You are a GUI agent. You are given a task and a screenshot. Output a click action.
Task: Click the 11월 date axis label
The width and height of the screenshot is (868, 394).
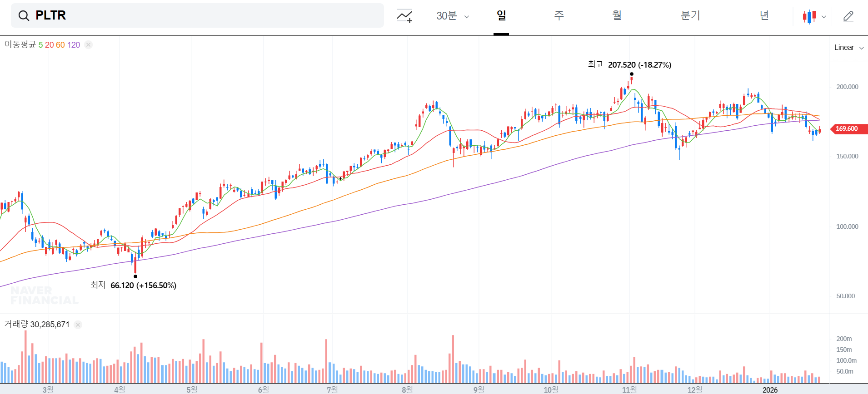coord(629,389)
